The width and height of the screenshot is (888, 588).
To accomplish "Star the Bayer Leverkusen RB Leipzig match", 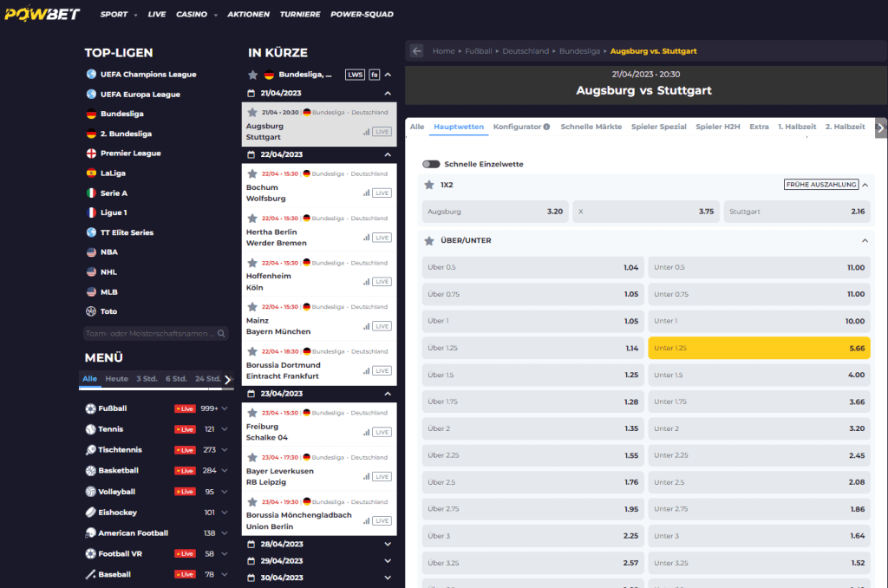I will click(x=252, y=457).
